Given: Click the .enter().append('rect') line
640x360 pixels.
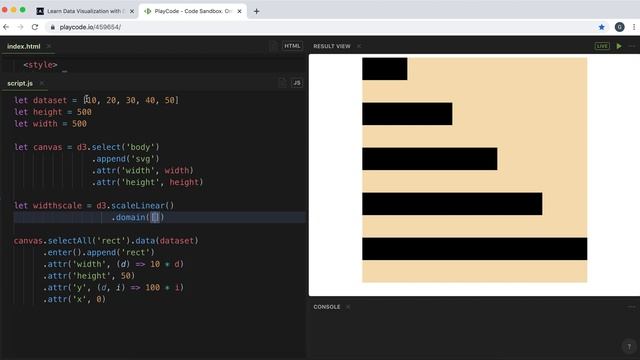Looking at the screenshot, I should click(x=99, y=252).
